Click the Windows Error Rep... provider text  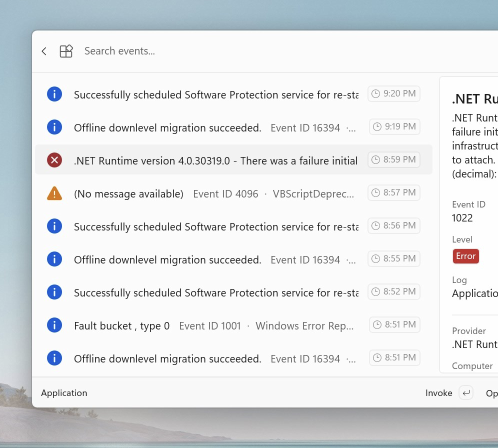[304, 326]
